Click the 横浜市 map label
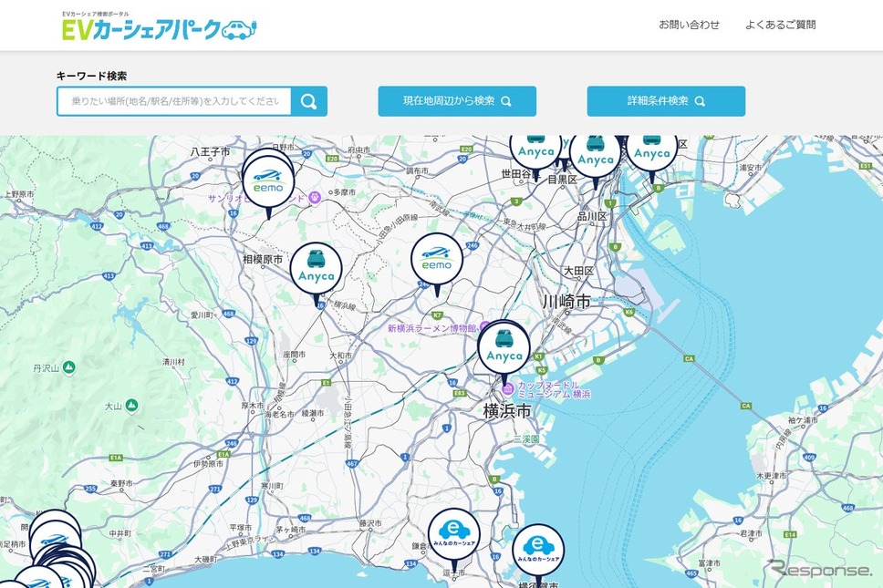Viewport: 883px width, 588px height. [x=507, y=411]
